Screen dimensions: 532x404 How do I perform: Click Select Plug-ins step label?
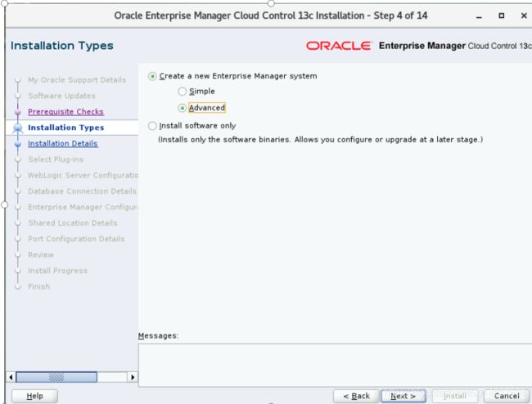coord(56,159)
